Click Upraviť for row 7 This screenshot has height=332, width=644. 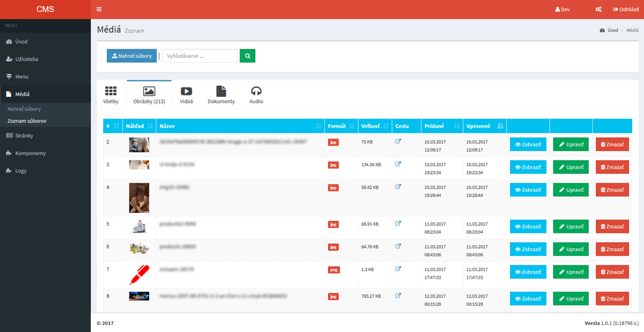coord(571,272)
